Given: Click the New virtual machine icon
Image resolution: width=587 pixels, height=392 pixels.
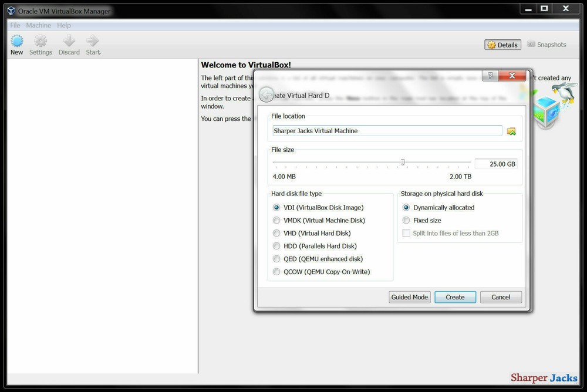Looking at the screenshot, I should click(16, 44).
